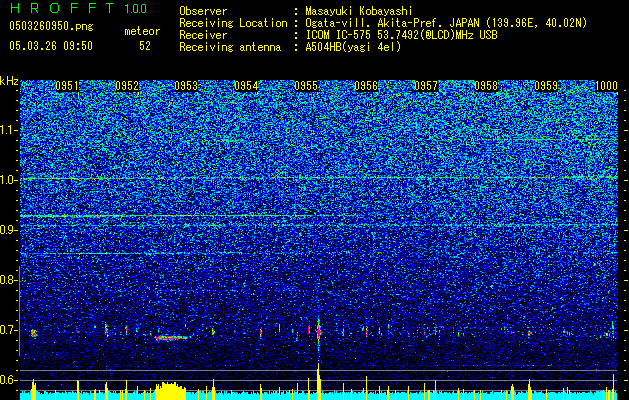
Task: Click the 1000 time marker
Action: (x=606, y=86)
